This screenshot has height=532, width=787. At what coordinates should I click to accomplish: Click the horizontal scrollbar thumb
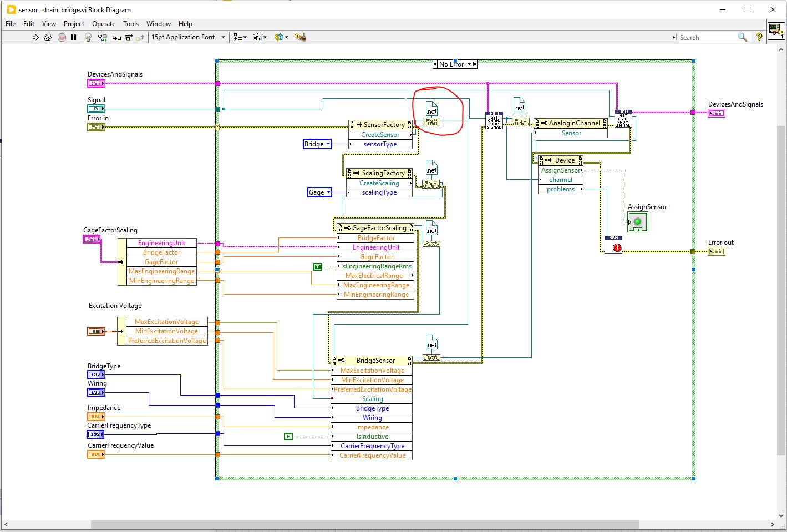(364, 524)
